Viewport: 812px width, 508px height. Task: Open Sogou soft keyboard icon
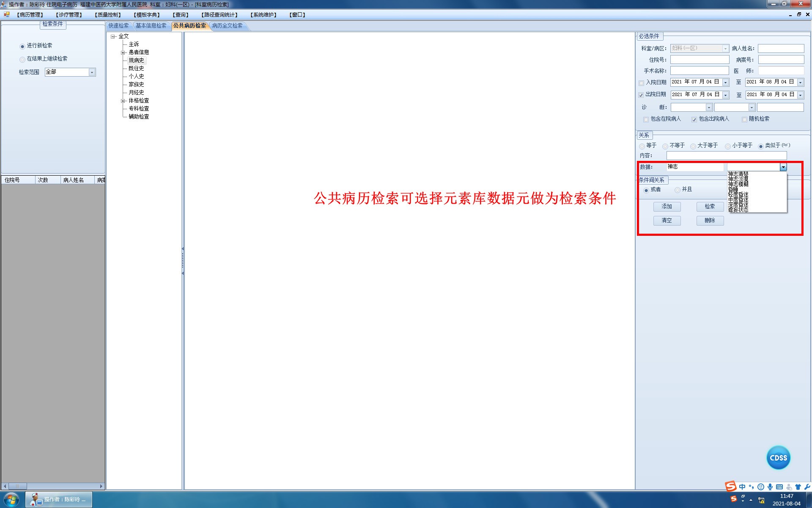(779, 487)
